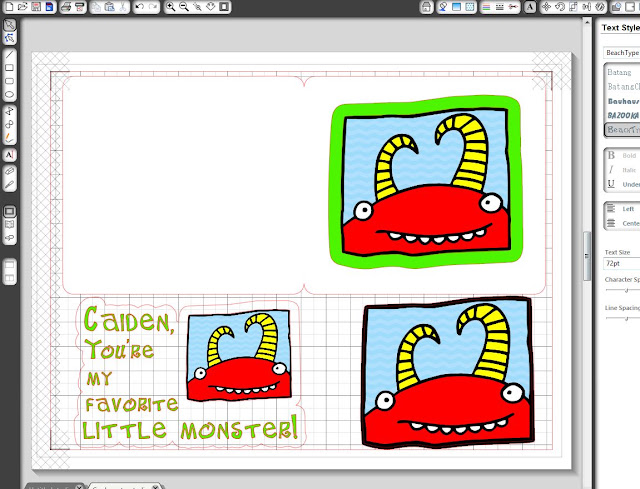This screenshot has width=640, height=489.
Task: Open the Move window
Action: (x=547, y=7)
